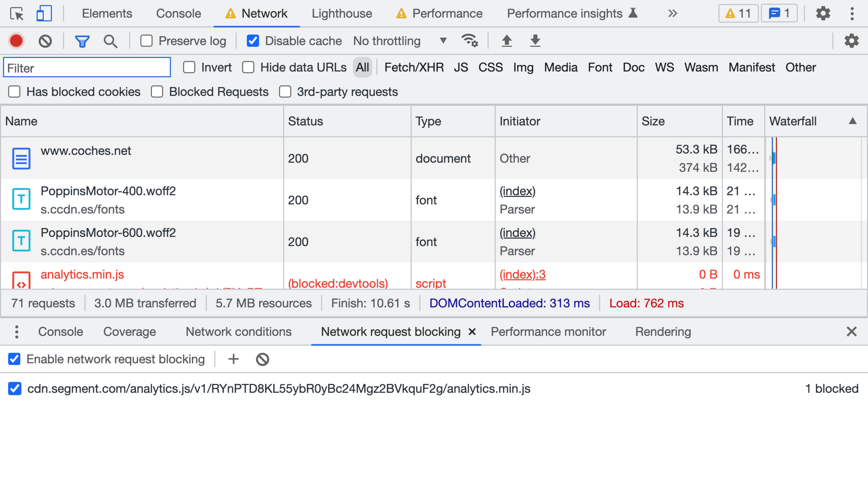Click the (index) initiator link for PoppinsMotor-400

(517, 191)
